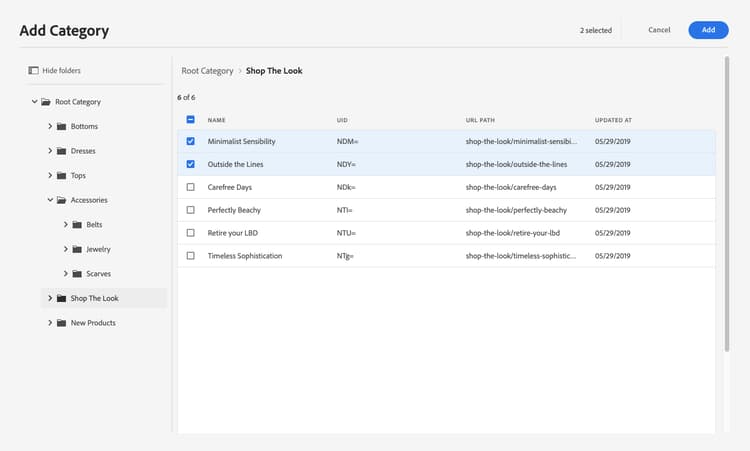Click the Tops folder icon
This screenshot has height=451, width=750.
click(62, 176)
